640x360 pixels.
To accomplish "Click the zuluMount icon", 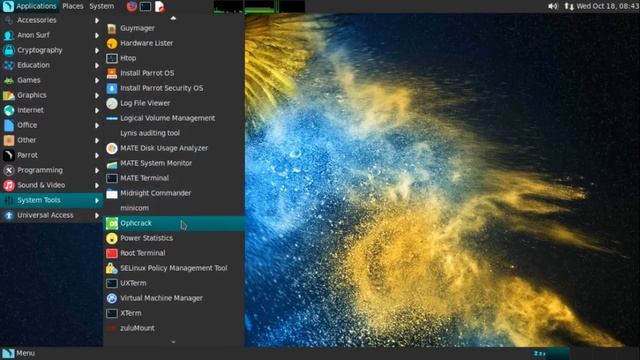I will click(111, 328).
